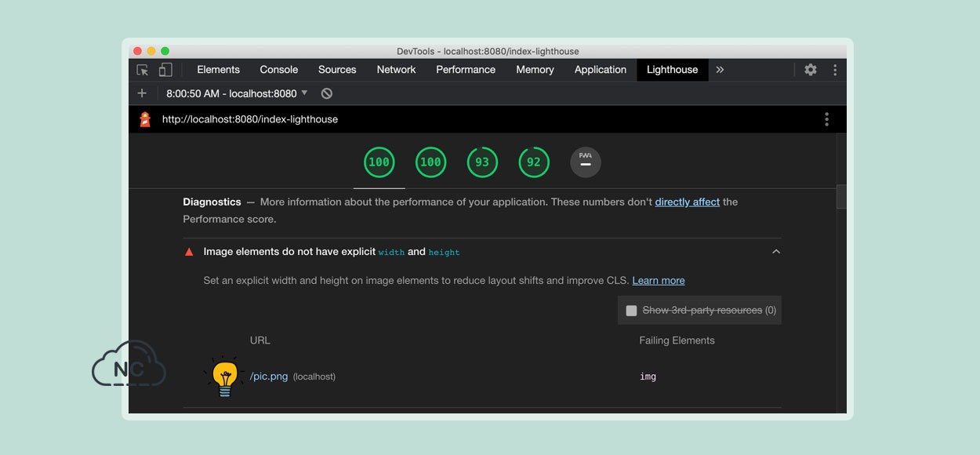Select the score gauge showing 93
The height and width of the screenshot is (455, 980).
coord(482,162)
